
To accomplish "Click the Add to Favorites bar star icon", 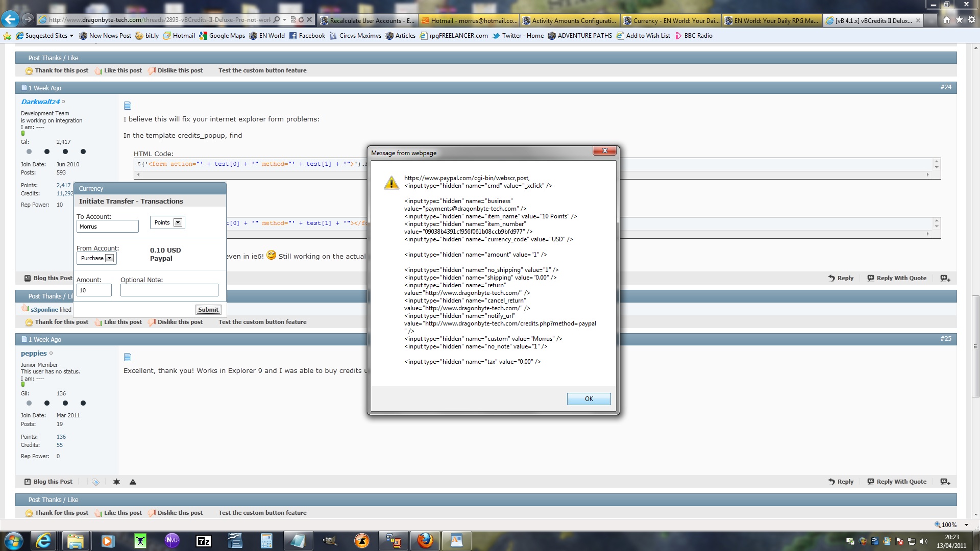I will point(7,36).
